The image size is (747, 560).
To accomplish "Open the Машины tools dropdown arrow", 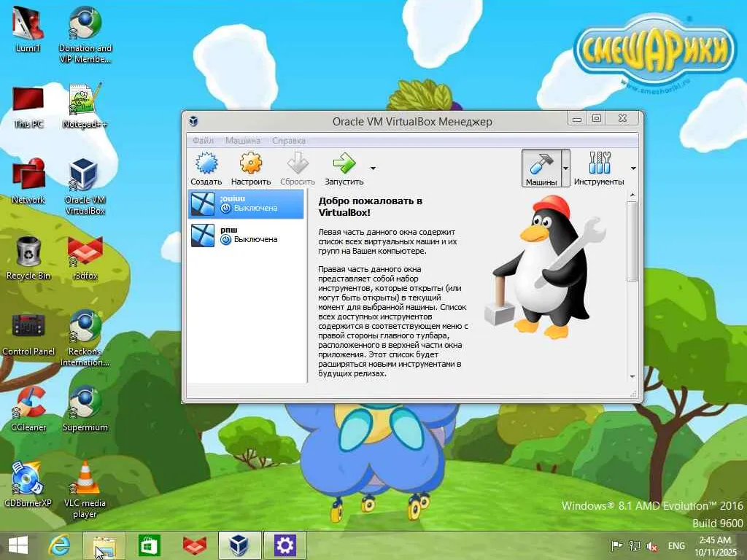I will coord(565,168).
